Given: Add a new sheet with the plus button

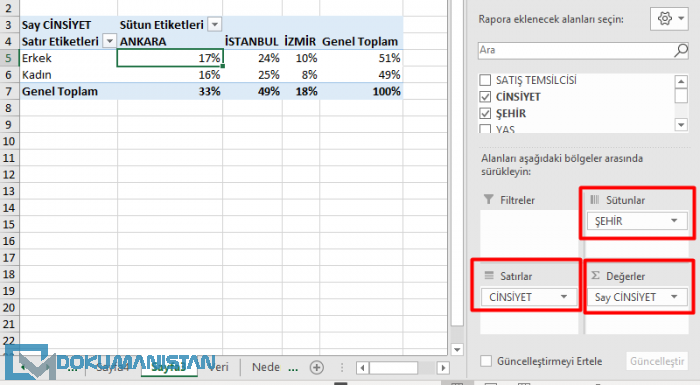Looking at the screenshot, I should [317, 368].
